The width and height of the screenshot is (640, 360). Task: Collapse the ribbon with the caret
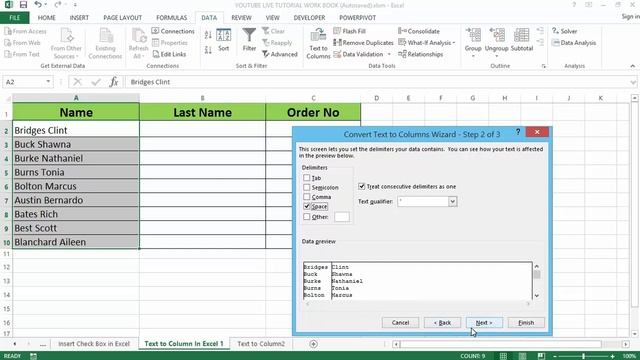tap(633, 66)
